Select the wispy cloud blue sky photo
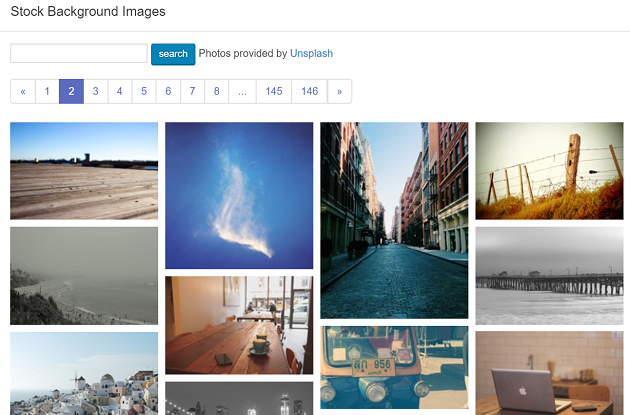Viewport: 630px width, 415px height. (x=239, y=195)
